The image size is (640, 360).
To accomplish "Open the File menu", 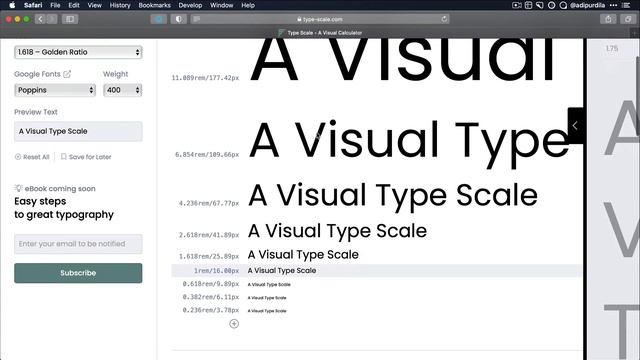I will coord(55,5).
